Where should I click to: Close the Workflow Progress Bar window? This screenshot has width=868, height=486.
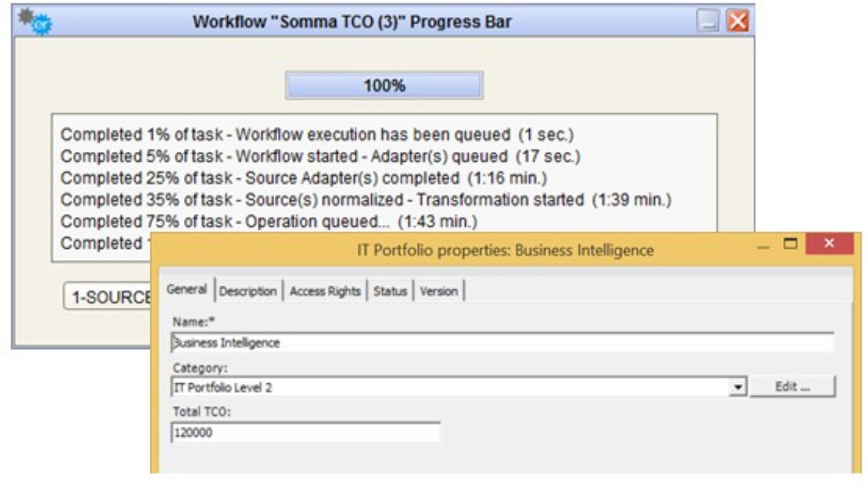pos(737,22)
